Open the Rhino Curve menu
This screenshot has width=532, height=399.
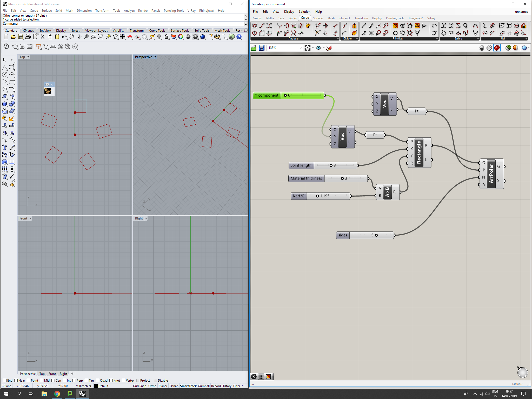[34, 11]
